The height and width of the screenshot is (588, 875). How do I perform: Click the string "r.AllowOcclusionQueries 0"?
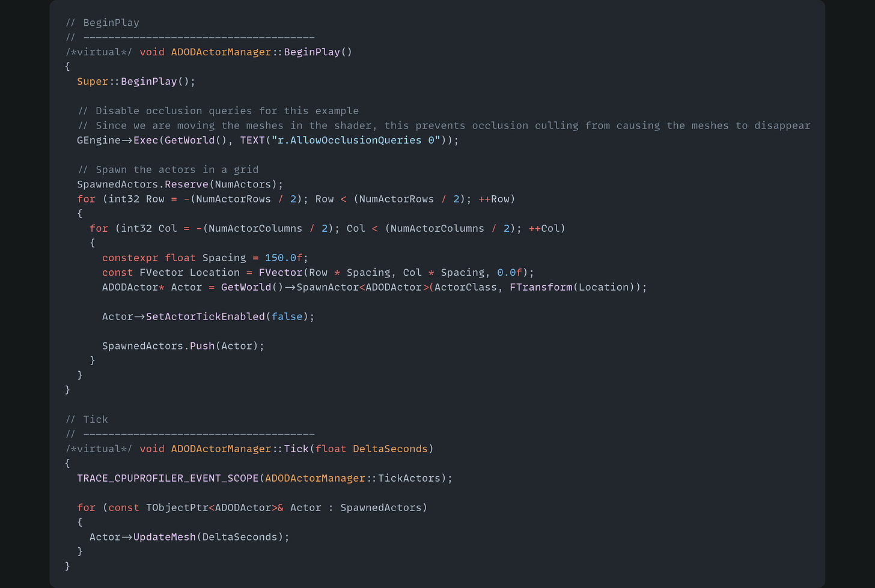click(x=355, y=140)
